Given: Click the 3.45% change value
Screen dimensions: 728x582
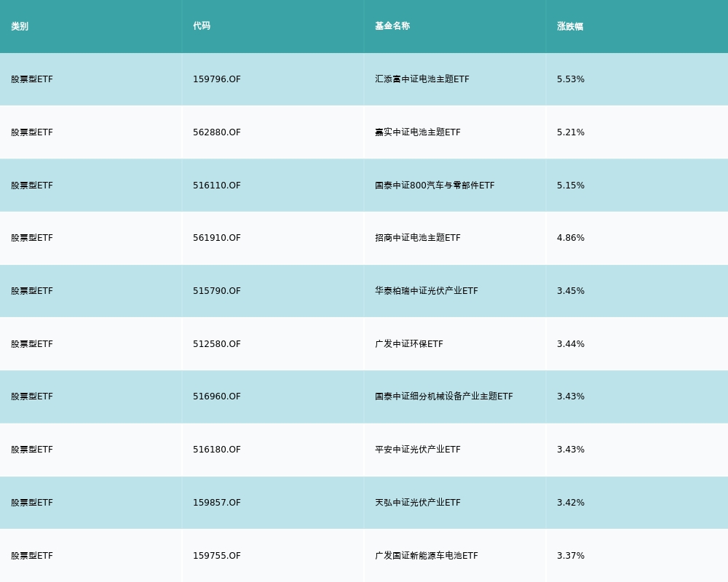Looking at the screenshot, I should [x=571, y=291].
